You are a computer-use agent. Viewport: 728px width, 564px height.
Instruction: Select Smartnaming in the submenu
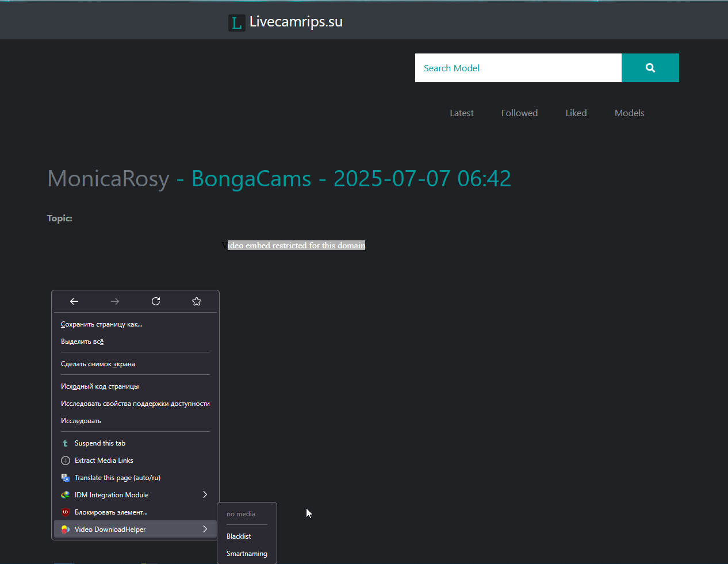click(247, 554)
